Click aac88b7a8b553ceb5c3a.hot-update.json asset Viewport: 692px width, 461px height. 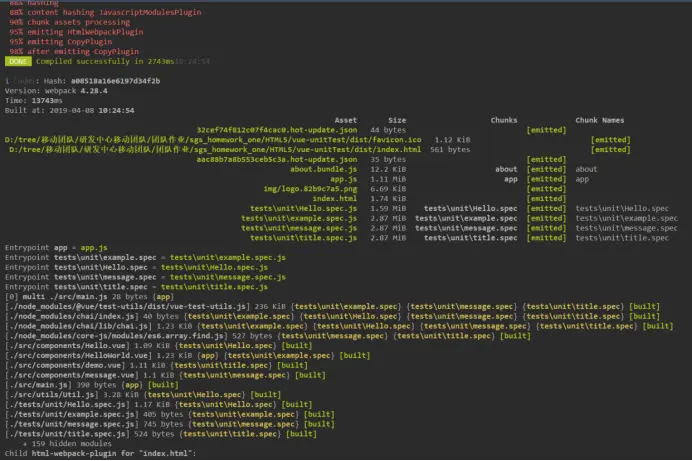point(277,159)
